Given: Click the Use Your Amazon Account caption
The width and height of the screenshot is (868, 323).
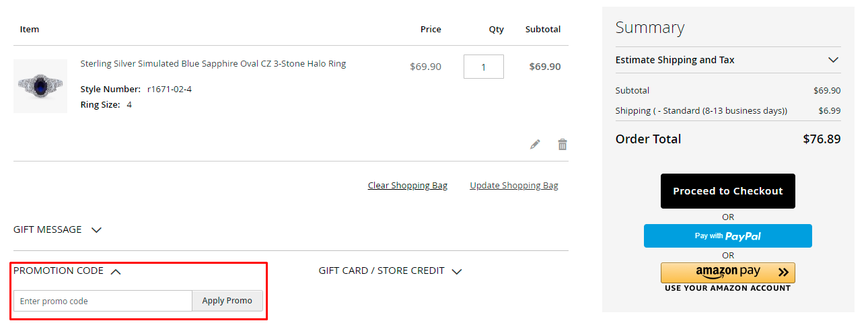Looking at the screenshot, I should (727, 288).
